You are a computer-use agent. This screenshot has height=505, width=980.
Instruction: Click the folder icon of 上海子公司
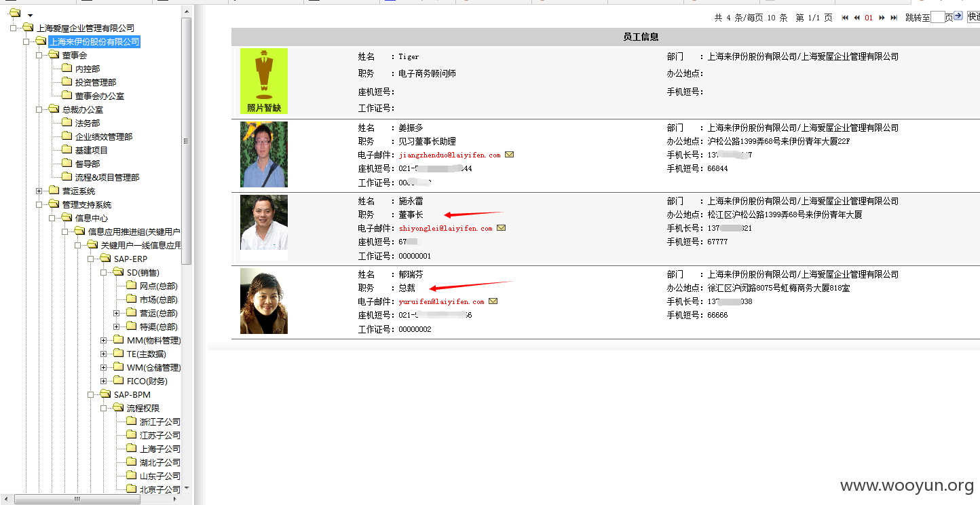click(x=131, y=448)
